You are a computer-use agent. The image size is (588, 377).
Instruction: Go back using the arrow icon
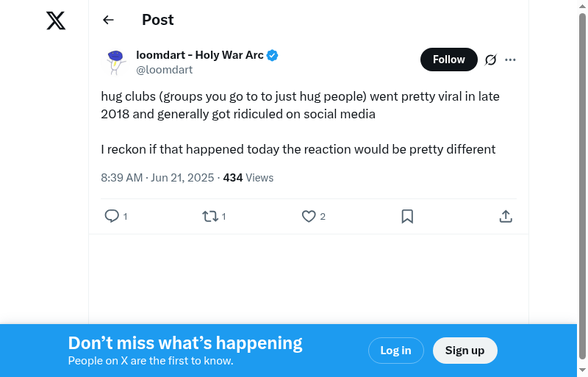point(109,20)
